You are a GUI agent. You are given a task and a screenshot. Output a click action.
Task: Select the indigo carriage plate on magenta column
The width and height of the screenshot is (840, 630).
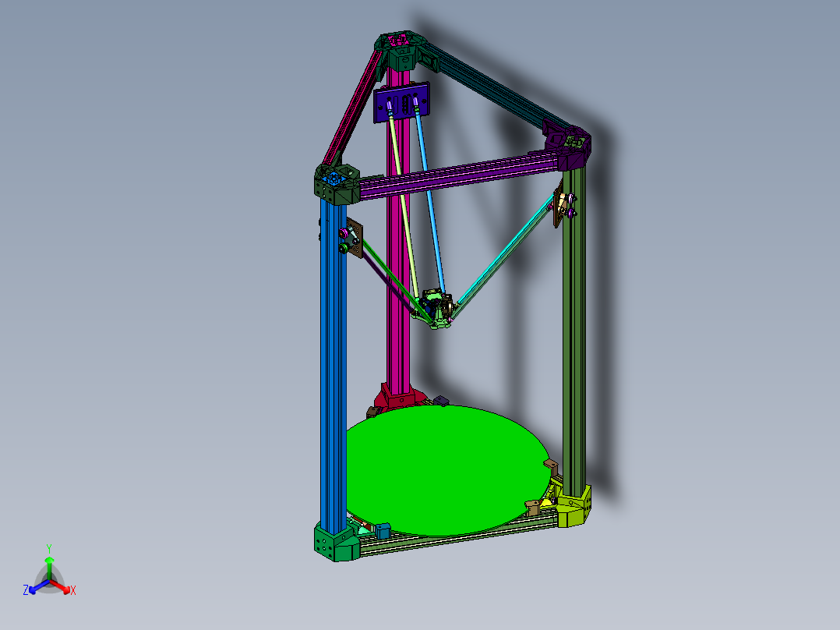pos(402,102)
